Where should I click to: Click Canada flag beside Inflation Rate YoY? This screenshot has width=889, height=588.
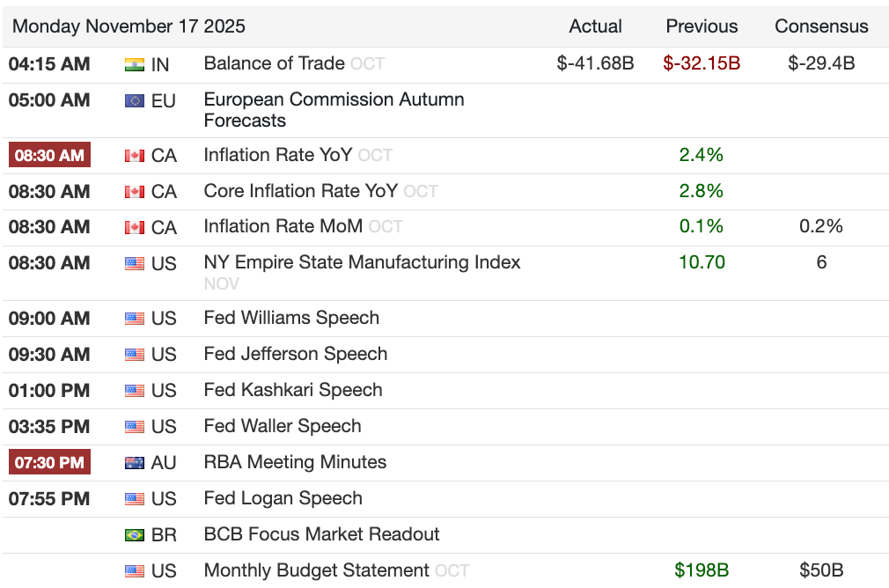[134, 156]
